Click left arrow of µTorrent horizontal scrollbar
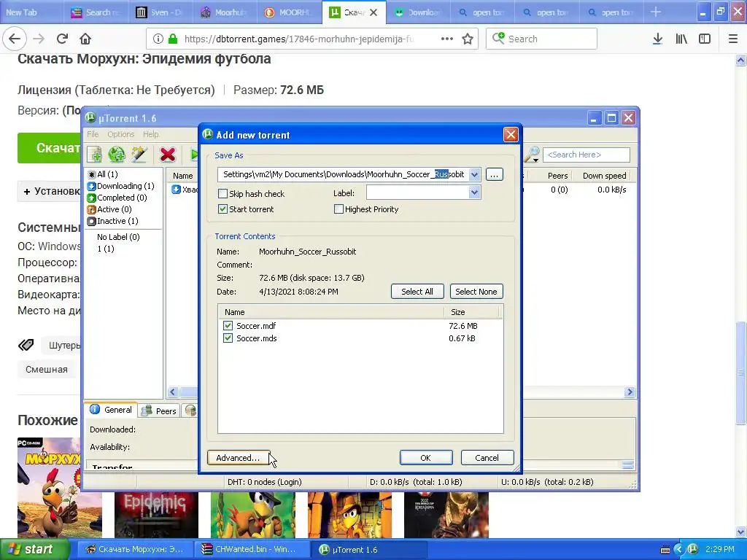Viewport: 747px width, 560px height. click(x=173, y=392)
